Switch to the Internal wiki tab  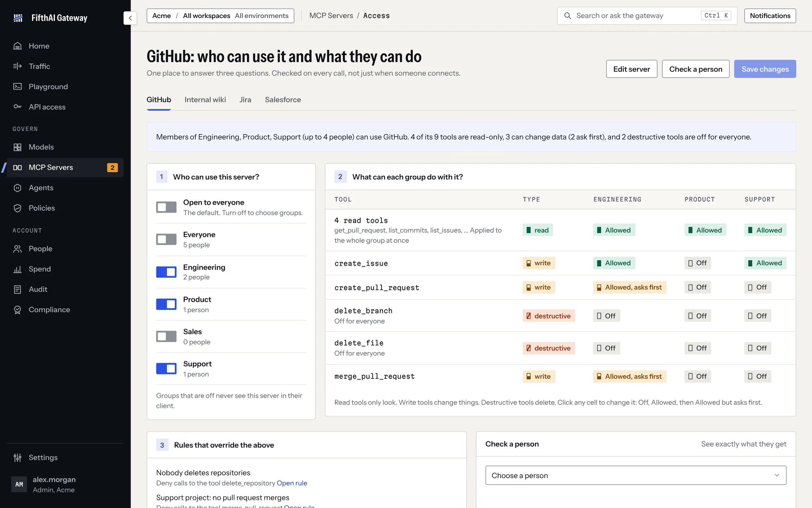(205, 100)
